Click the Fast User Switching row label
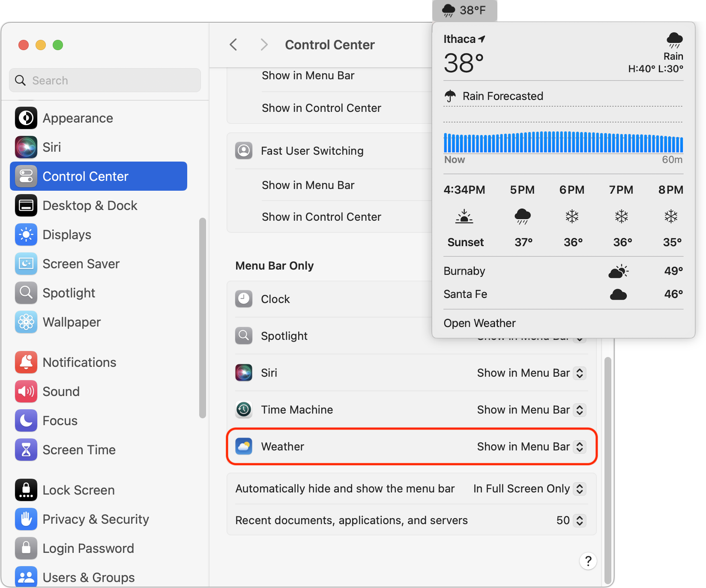The image size is (706, 588). (312, 151)
